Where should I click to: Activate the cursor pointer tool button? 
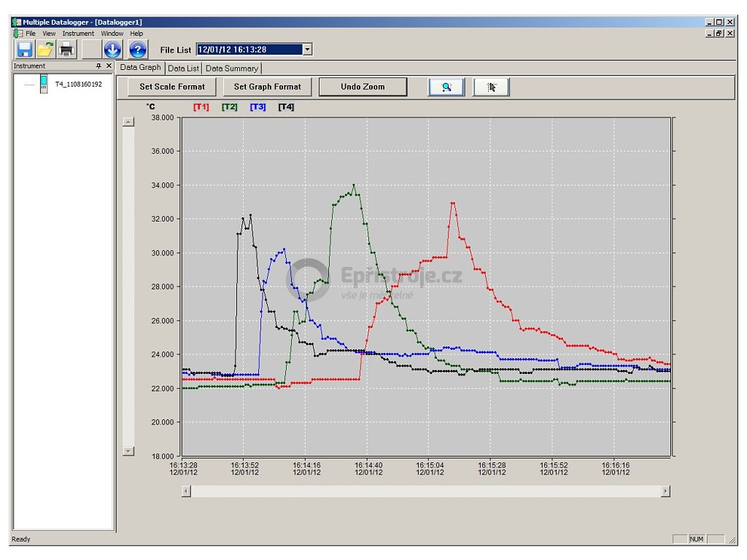coord(491,87)
